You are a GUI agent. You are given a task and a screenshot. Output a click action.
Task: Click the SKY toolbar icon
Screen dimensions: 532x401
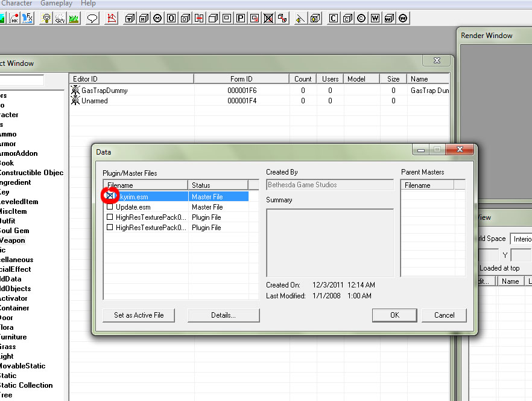(x=60, y=18)
